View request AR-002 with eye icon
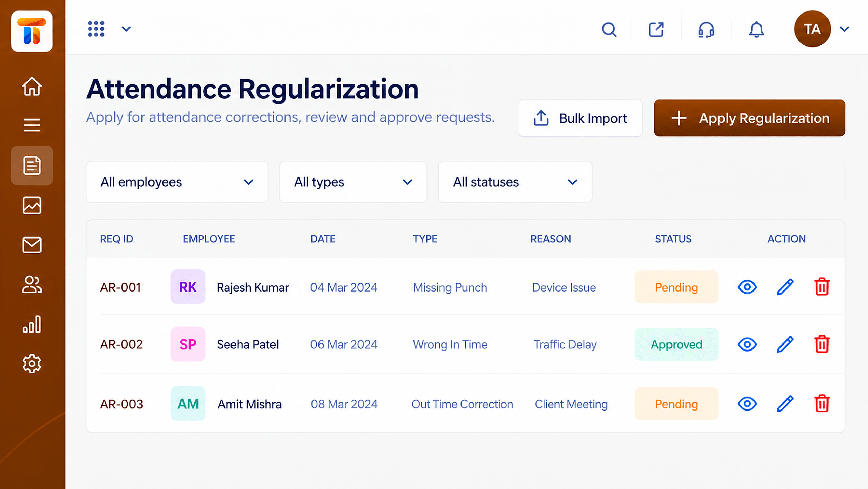 747,344
